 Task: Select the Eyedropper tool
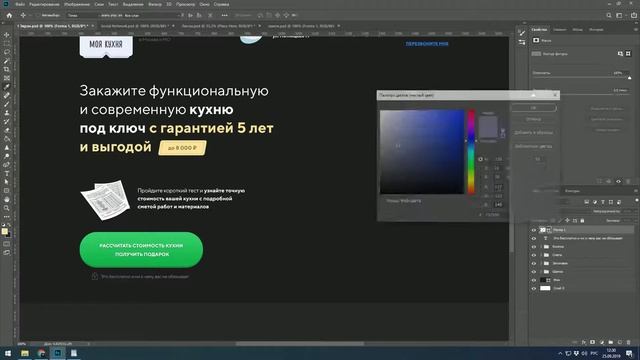pyautogui.click(x=7, y=87)
